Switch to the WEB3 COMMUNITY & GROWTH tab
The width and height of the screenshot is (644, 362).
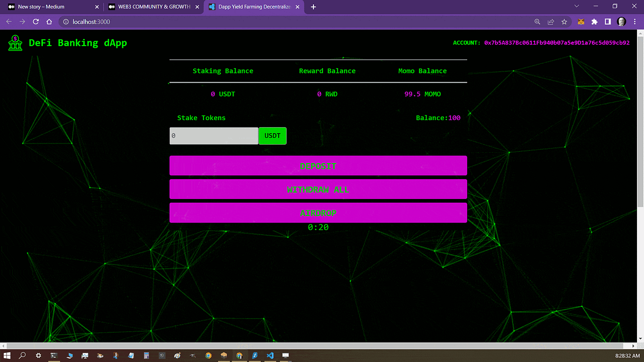coord(150,8)
